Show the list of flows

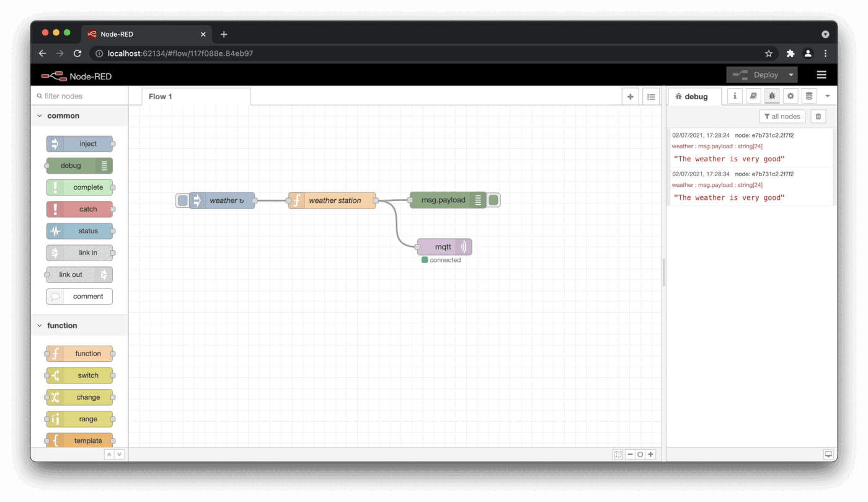coord(650,97)
